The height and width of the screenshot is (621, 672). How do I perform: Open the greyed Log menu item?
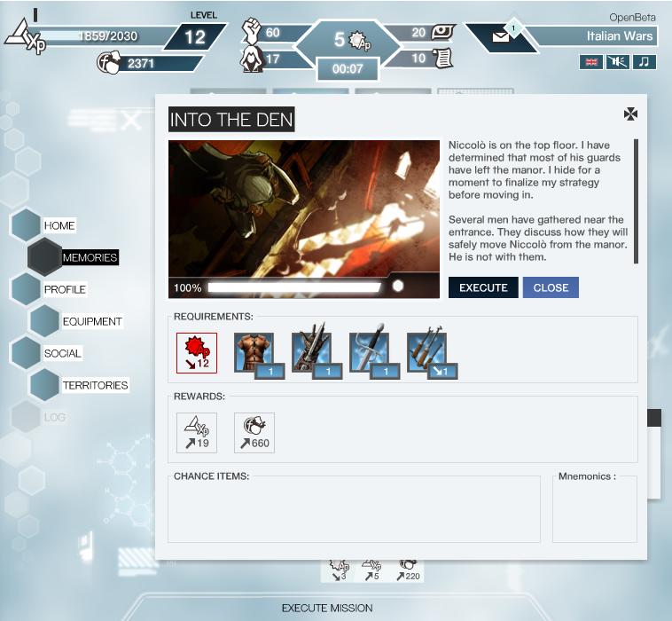click(54, 417)
